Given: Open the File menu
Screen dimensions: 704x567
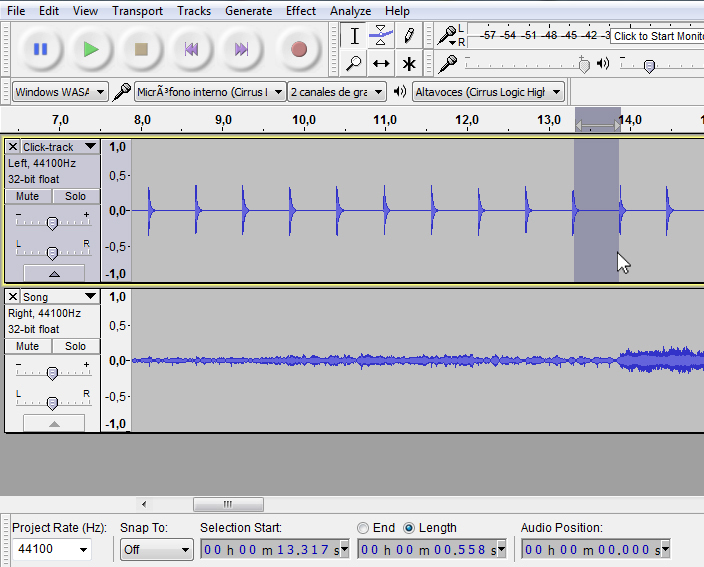Looking at the screenshot, I should click(x=16, y=11).
